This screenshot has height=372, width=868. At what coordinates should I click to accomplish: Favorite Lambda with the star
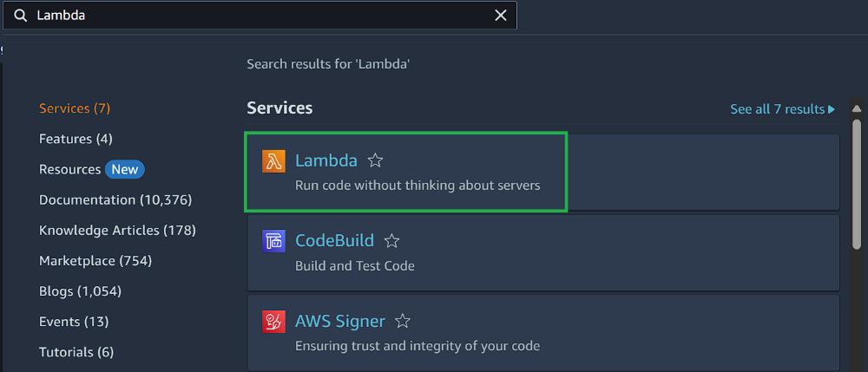[375, 160]
